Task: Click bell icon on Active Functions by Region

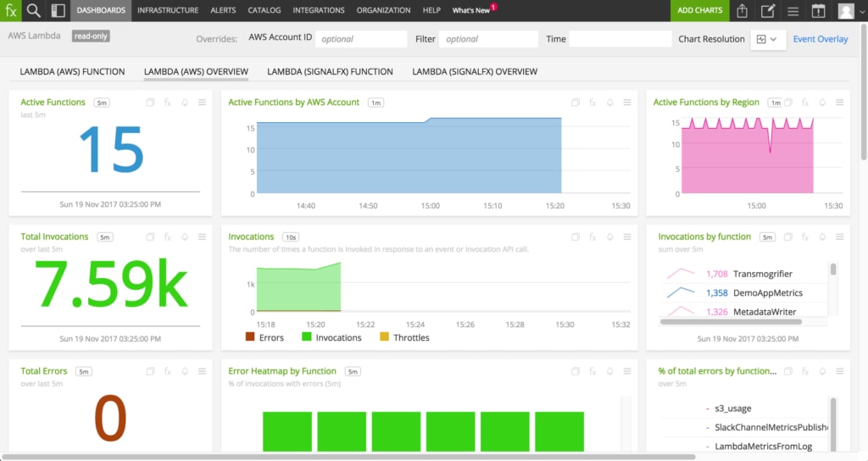Action: click(x=822, y=103)
